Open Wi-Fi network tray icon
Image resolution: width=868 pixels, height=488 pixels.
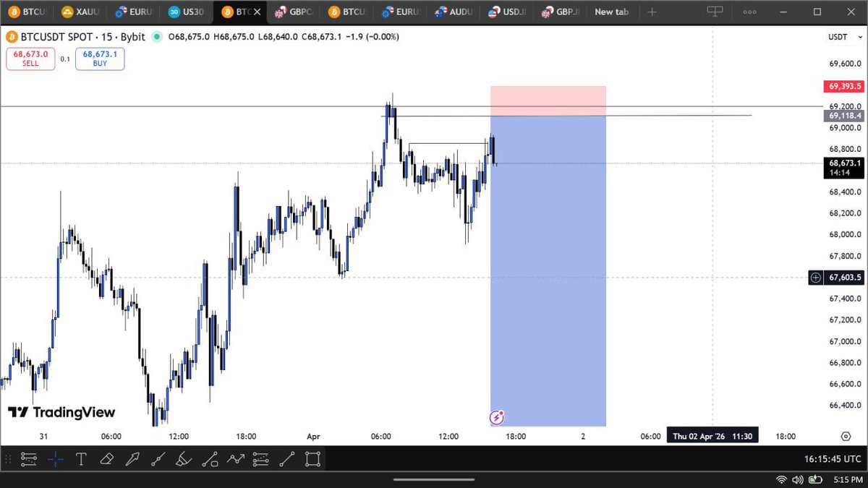tap(782, 479)
